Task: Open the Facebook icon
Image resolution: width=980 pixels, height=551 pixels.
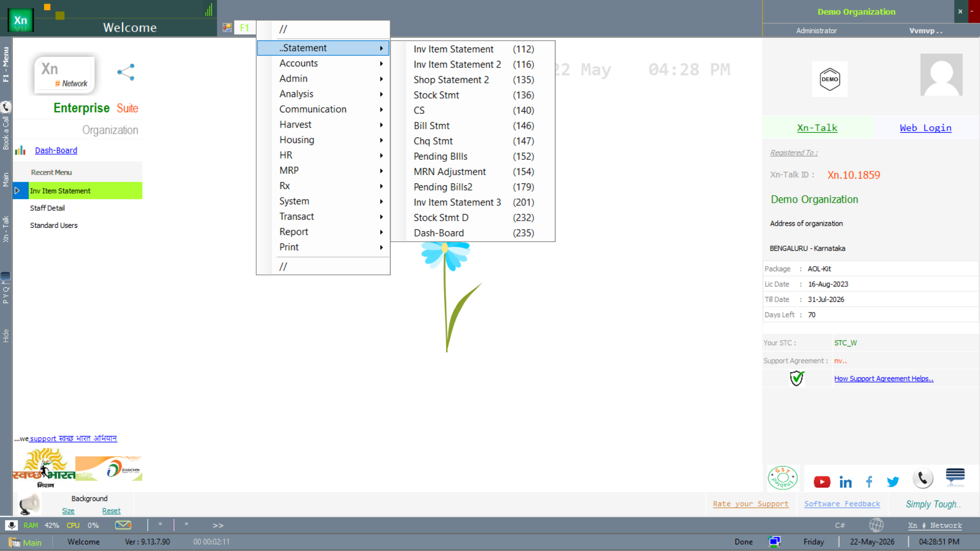Action: [x=869, y=481]
